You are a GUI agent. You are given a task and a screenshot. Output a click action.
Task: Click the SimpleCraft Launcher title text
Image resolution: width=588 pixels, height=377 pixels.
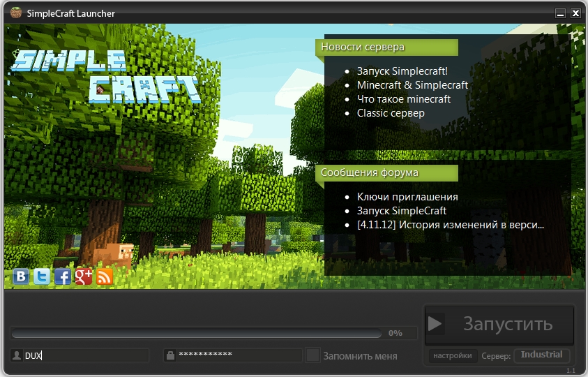[x=70, y=13]
